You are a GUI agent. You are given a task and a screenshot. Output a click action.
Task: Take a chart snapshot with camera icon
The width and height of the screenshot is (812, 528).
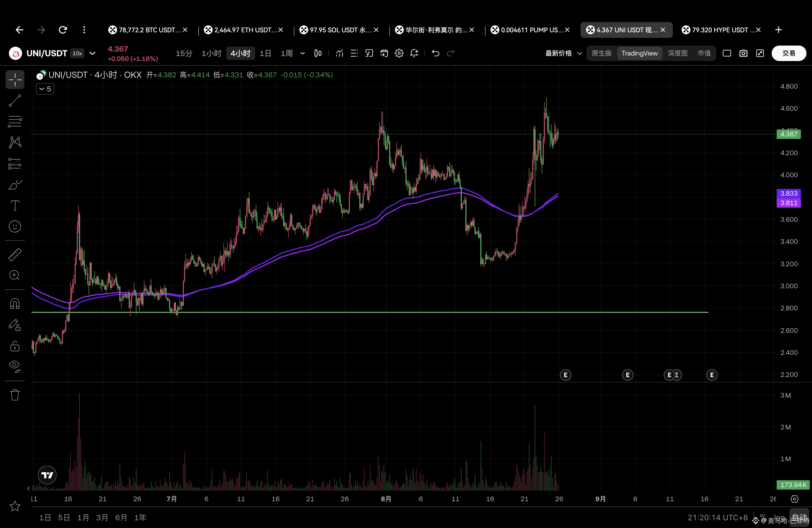tap(744, 53)
